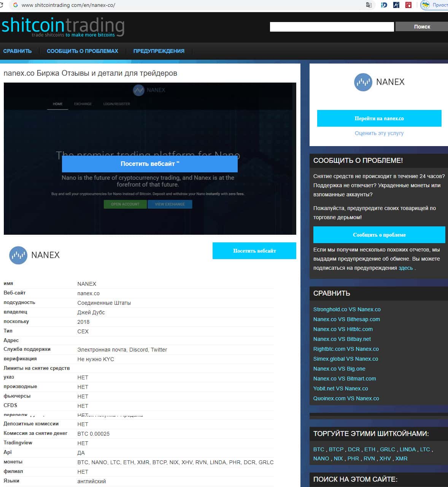
Task: Click the shitcointrading site logo
Action: 63,27
